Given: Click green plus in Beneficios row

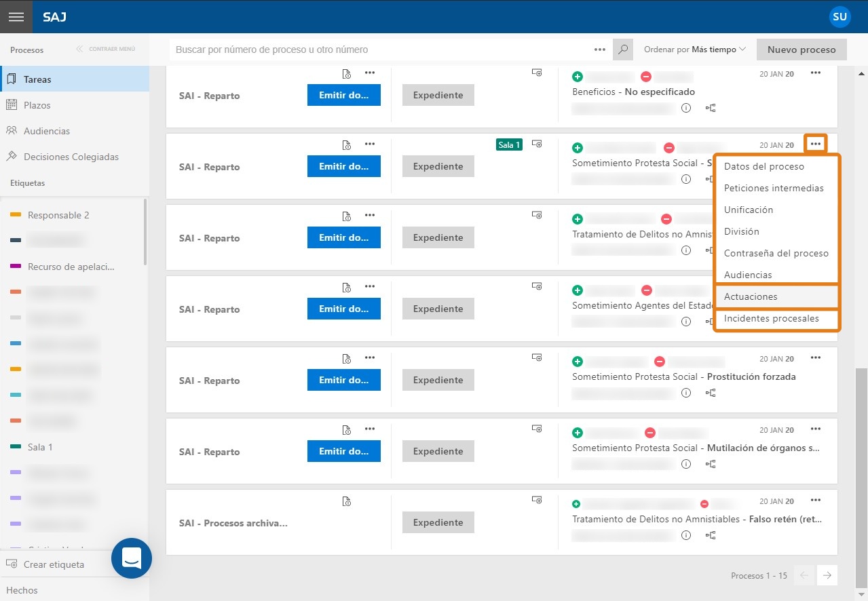Looking at the screenshot, I should [x=578, y=77].
